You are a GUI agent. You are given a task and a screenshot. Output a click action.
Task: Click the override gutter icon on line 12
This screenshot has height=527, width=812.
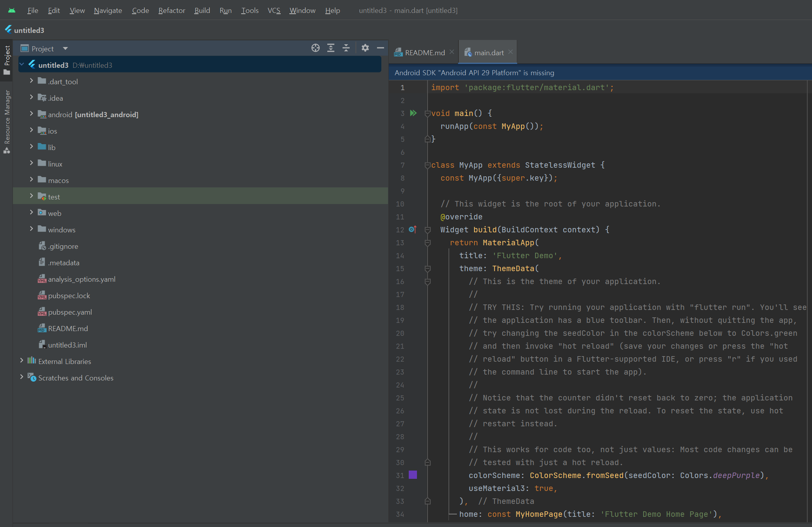[x=413, y=230]
